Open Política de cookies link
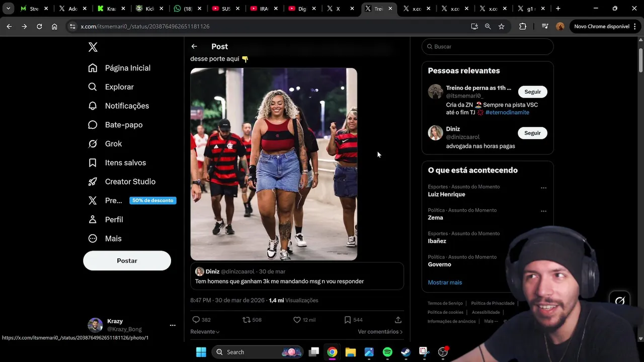The image size is (644, 362). point(445,312)
